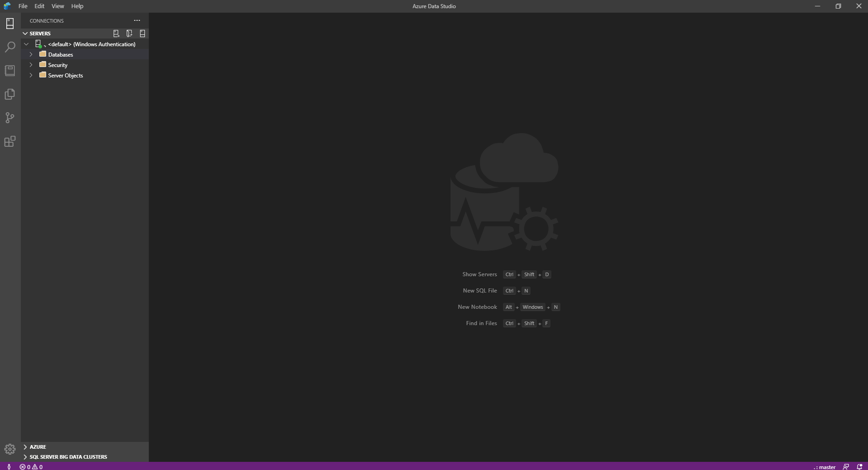Open the View menu
868x470 pixels.
57,6
